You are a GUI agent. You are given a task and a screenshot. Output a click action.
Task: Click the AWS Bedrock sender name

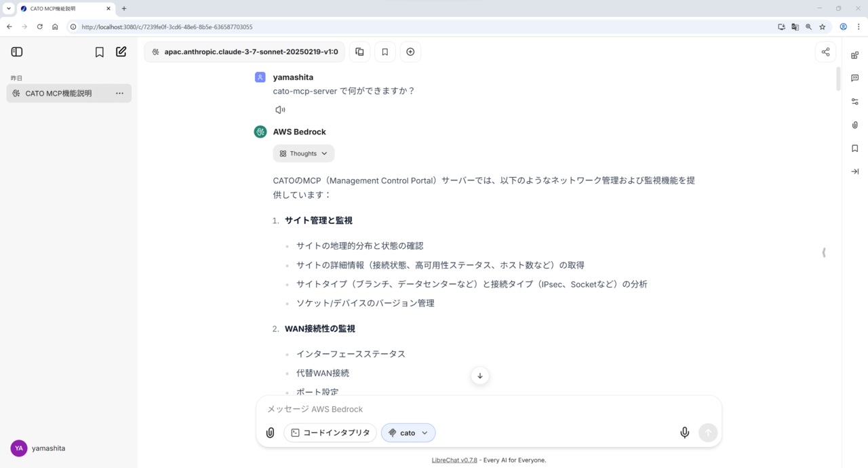(x=300, y=132)
